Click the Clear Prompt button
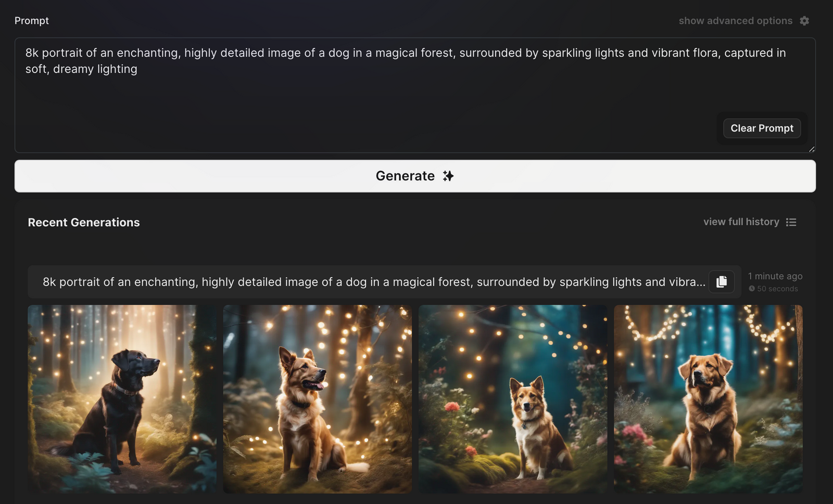The width and height of the screenshot is (833, 504). [x=762, y=128]
